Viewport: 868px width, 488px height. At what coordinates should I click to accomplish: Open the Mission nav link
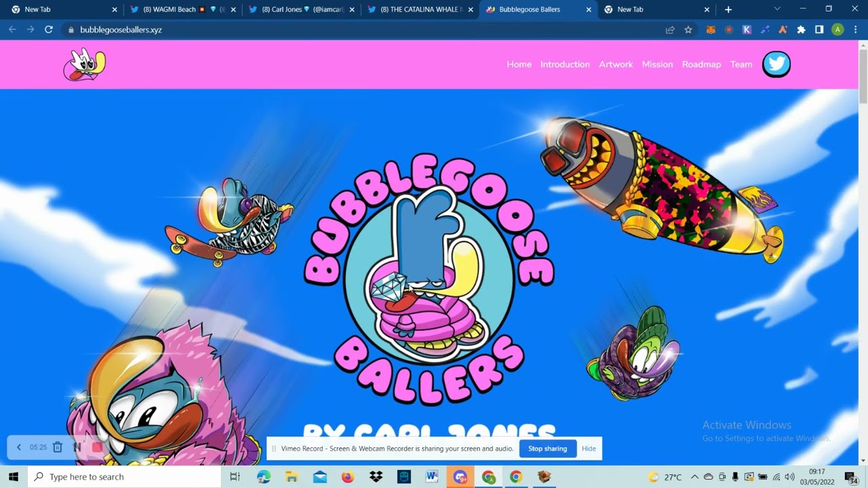[x=657, y=64]
